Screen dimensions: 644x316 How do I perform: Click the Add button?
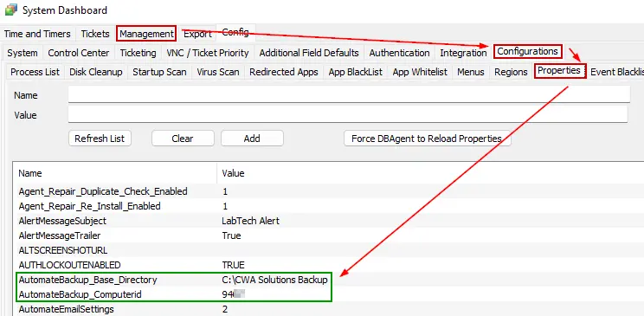(x=252, y=139)
